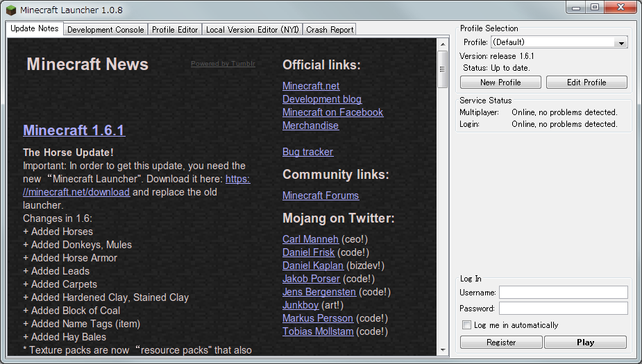Open Tobias Mollstam Twitter link
The width and height of the screenshot is (642, 364).
click(x=318, y=331)
